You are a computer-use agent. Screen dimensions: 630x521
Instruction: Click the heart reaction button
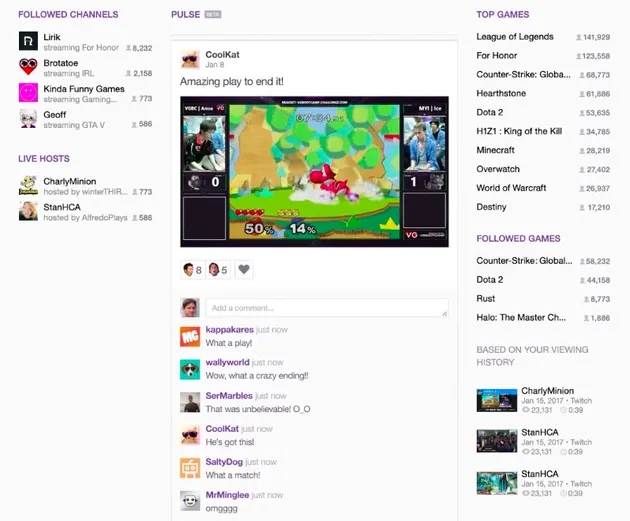[x=244, y=270]
